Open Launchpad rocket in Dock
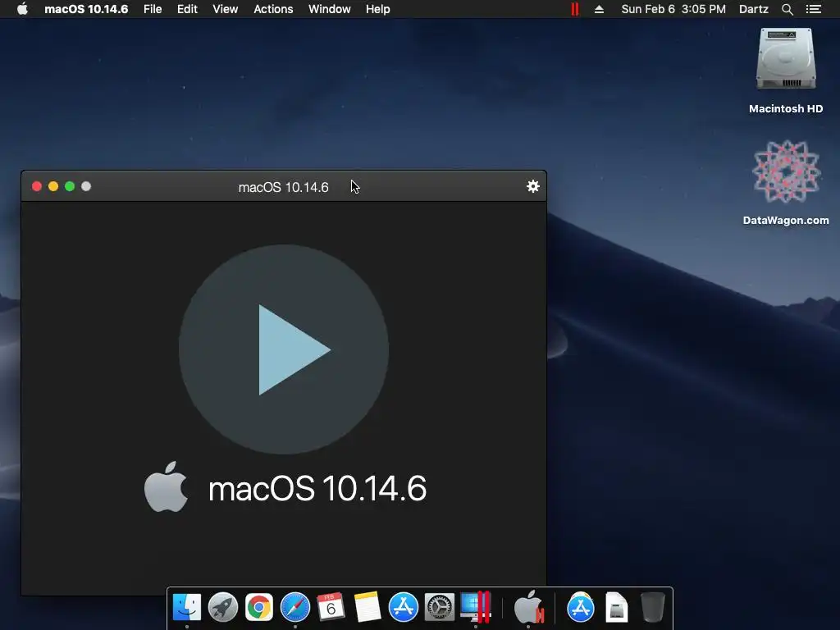This screenshot has width=840, height=630. [223, 607]
